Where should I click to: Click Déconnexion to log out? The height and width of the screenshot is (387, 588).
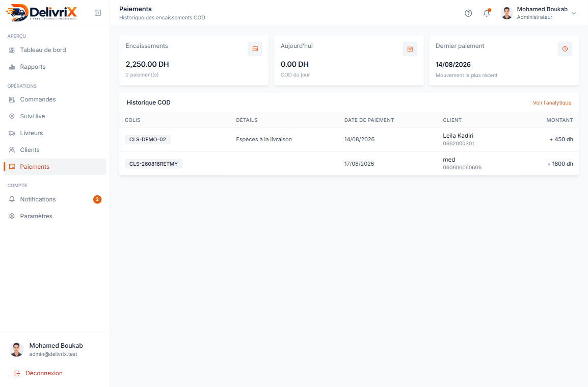[44, 373]
